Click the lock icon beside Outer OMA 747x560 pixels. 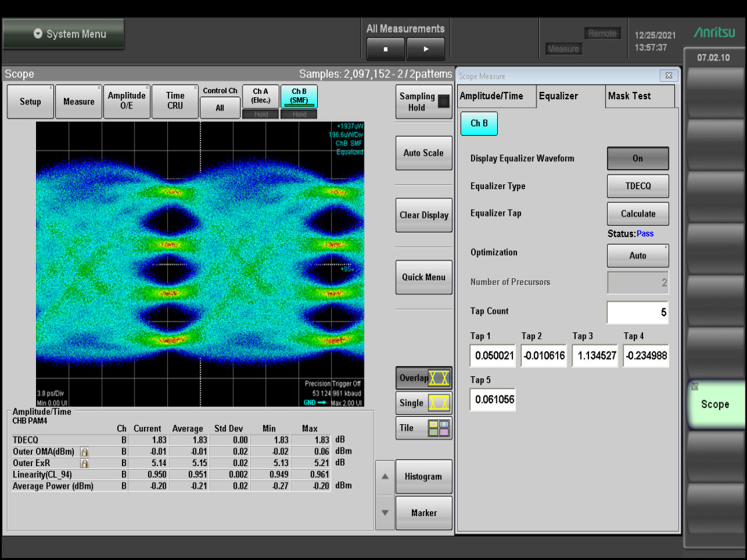click(85, 451)
